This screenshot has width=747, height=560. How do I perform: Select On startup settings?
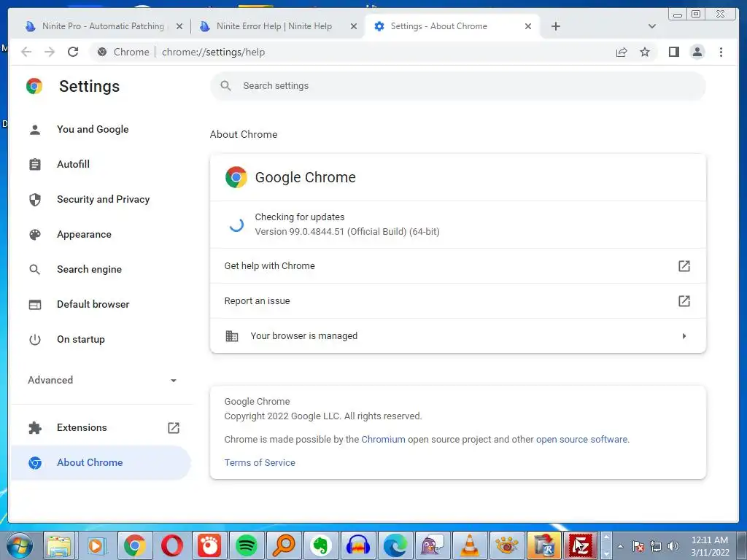(80, 339)
